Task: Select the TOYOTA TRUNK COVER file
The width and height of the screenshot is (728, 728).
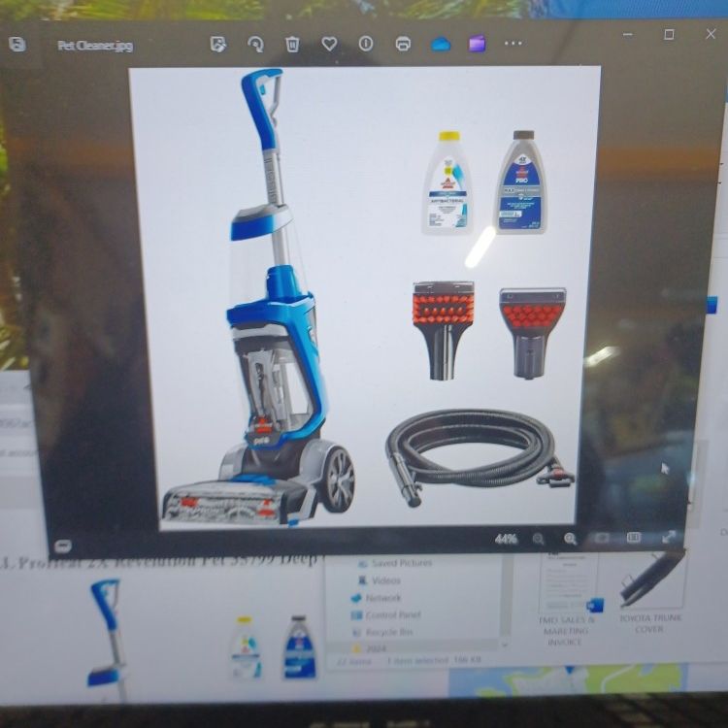Action: [650, 594]
